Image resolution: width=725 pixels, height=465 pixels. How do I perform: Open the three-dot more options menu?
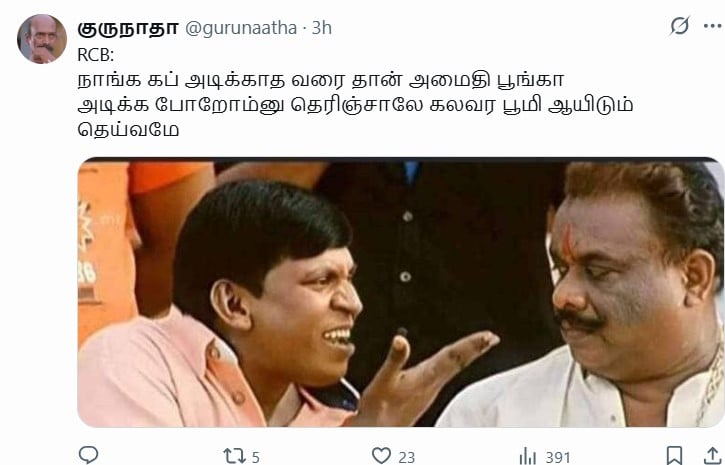[x=713, y=26]
